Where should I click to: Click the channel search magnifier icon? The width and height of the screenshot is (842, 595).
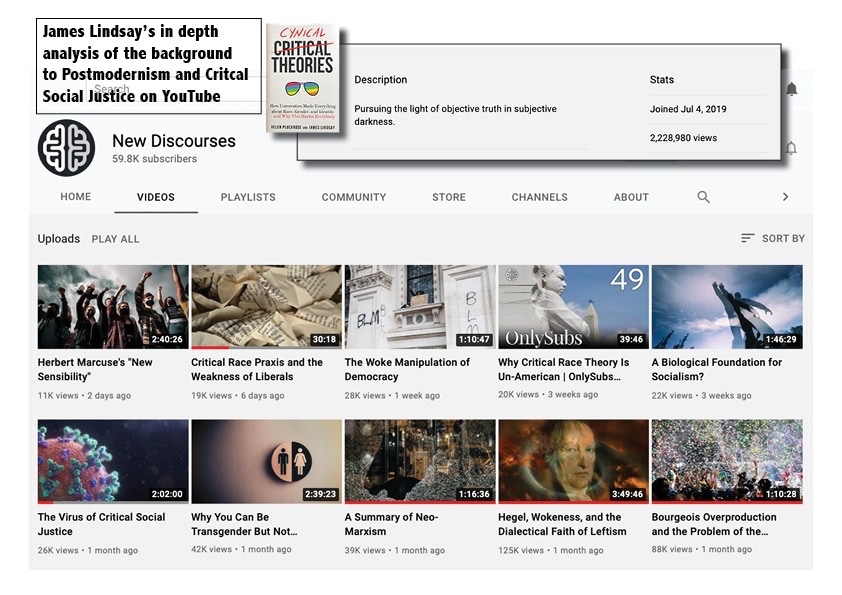coord(703,197)
